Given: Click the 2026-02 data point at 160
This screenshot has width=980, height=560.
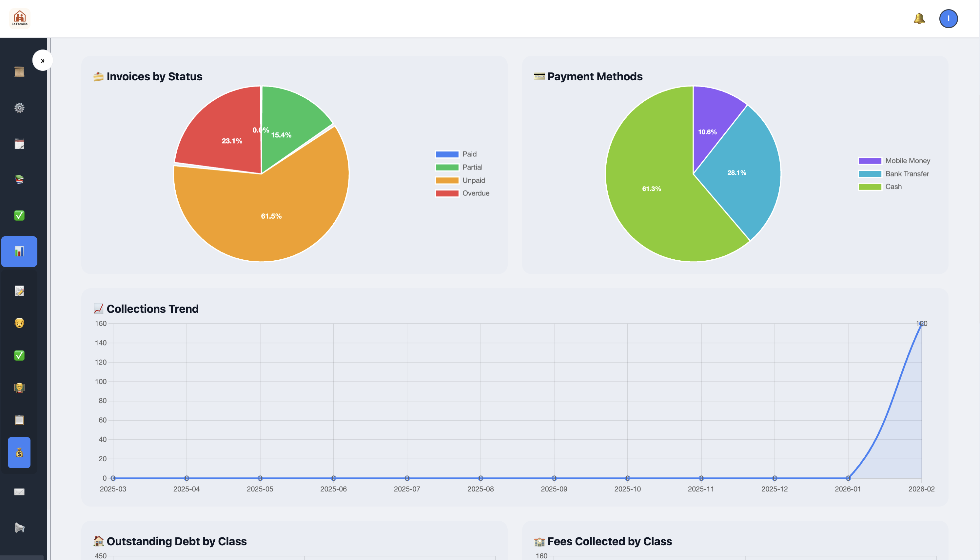Looking at the screenshot, I should 922,324.
